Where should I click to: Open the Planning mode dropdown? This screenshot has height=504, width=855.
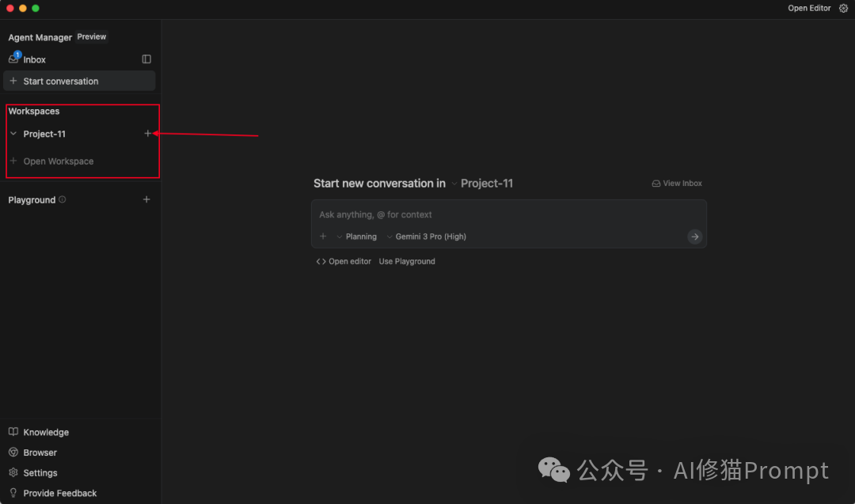[x=355, y=236]
